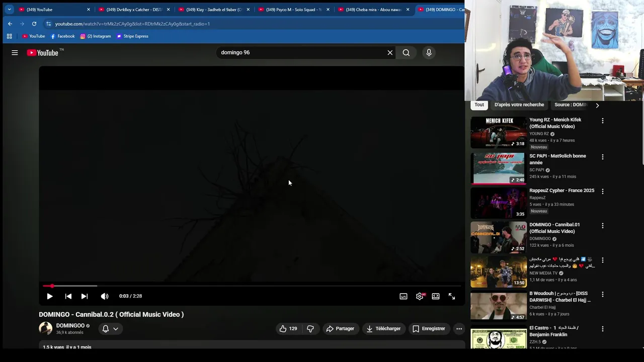Open the NEW MEDIA TV video thumbnail
The image size is (644, 362).
499,272
